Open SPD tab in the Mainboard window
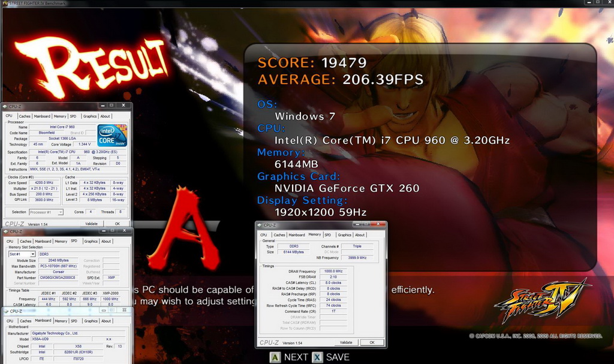This screenshot has width=614, height=364. [x=74, y=321]
